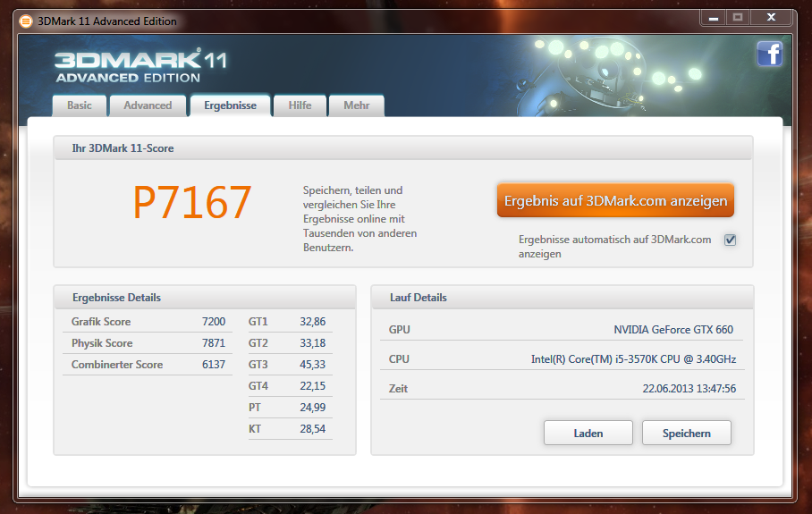Go to the Hilfe tab
This screenshot has width=812, height=514.
tap(300, 105)
